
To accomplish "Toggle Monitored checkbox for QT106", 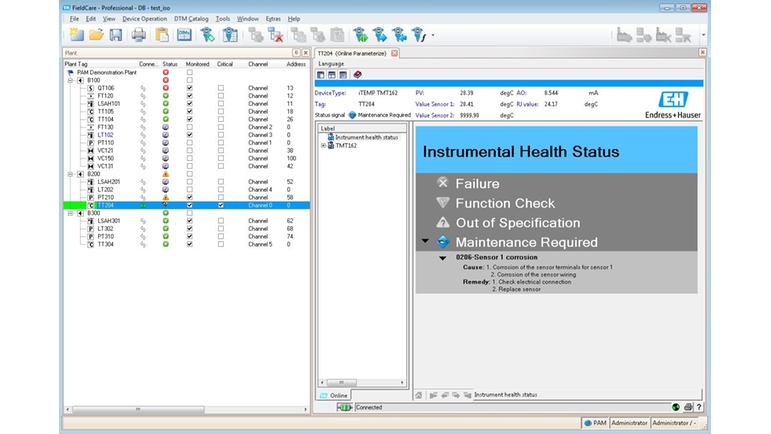I will click(x=189, y=88).
